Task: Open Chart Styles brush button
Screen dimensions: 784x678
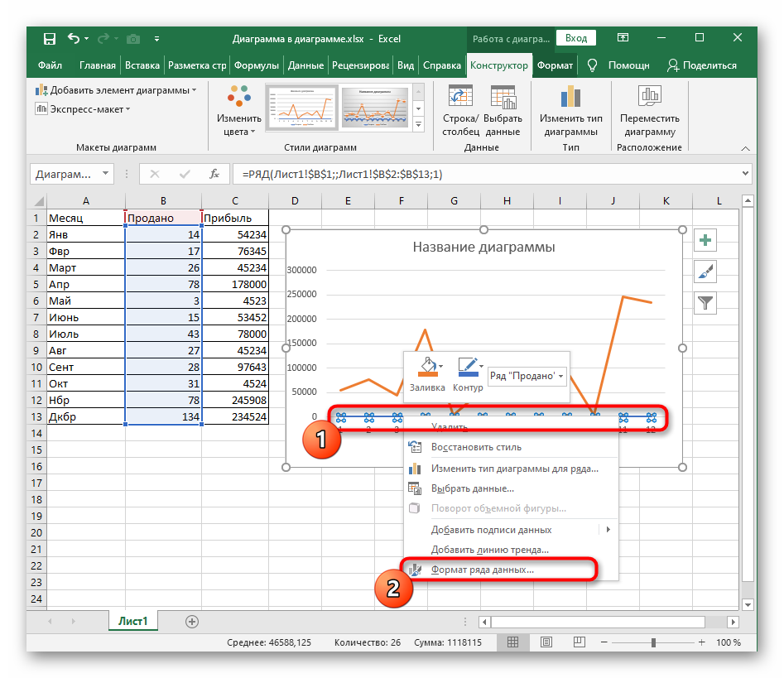Action: [x=705, y=272]
